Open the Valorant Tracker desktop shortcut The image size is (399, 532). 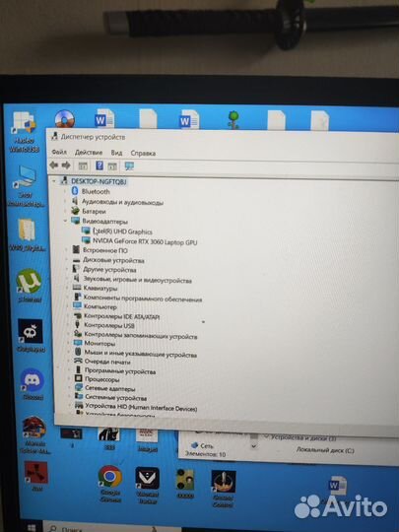pyautogui.click(x=147, y=485)
